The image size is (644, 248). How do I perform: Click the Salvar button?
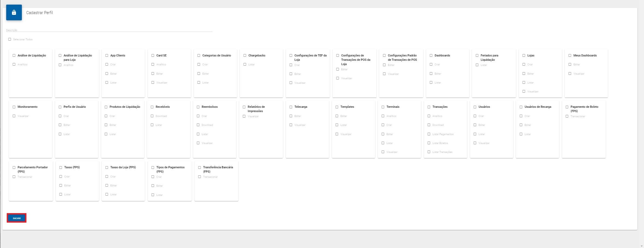[x=17, y=218]
